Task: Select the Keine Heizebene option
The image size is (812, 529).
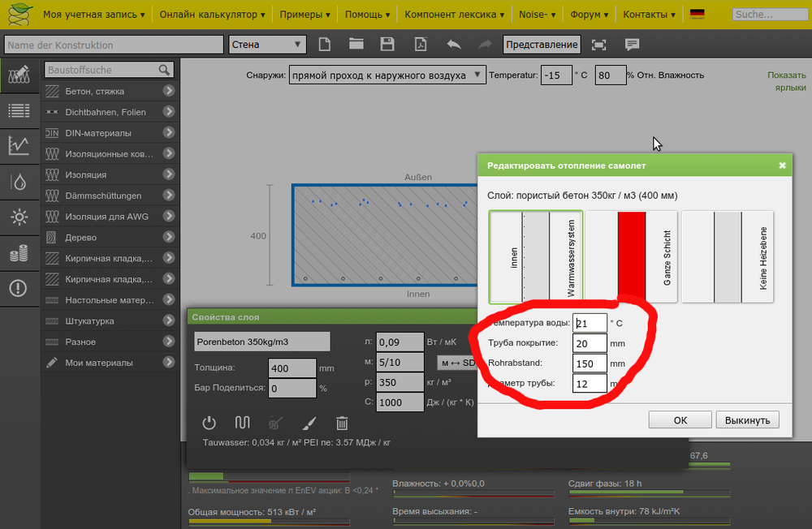Action: click(728, 256)
